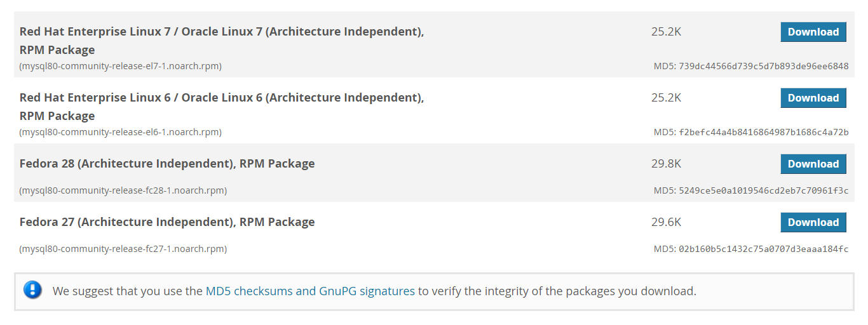Download the Red Hat Enterprise Linux 7 package
Viewport: 868px width, 325px height.
(813, 32)
